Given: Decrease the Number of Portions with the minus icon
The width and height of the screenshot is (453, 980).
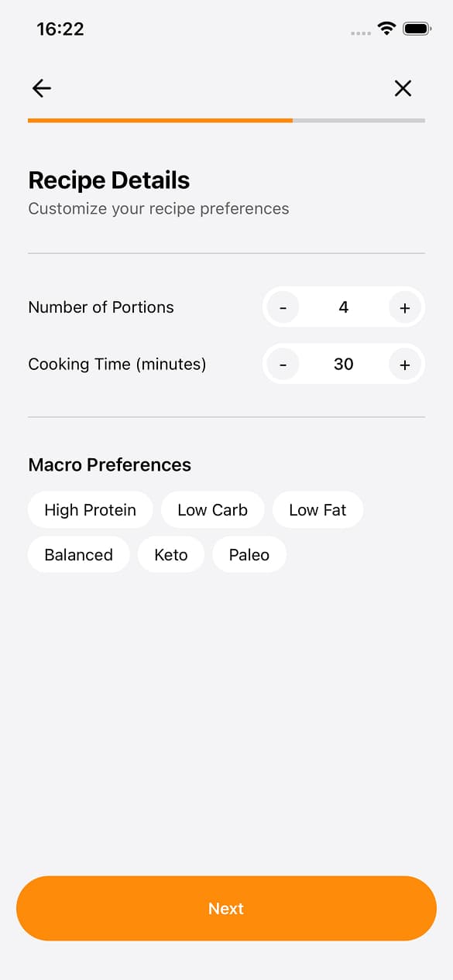Looking at the screenshot, I should tap(283, 307).
